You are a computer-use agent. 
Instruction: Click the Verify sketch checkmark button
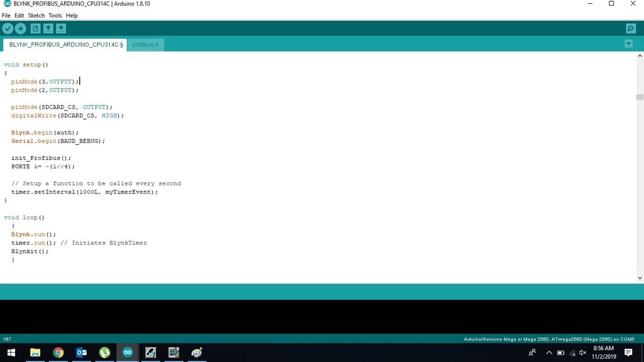pos(8,28)
